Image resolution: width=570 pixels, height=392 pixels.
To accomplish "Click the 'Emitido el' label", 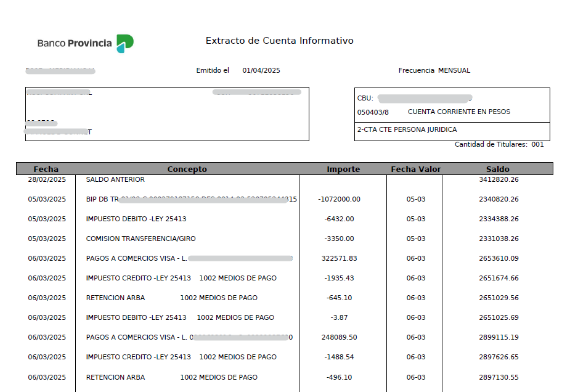I will click(x=213, y=70).
